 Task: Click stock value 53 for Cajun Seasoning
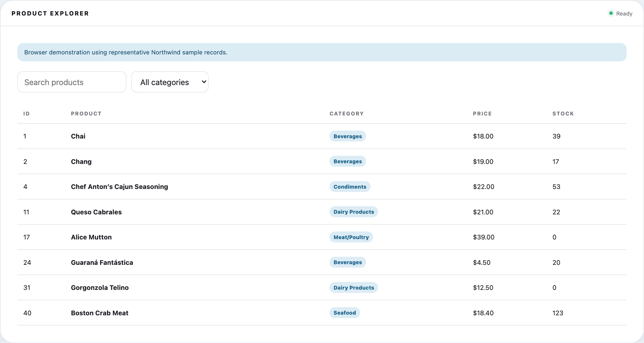pos(556,187)
